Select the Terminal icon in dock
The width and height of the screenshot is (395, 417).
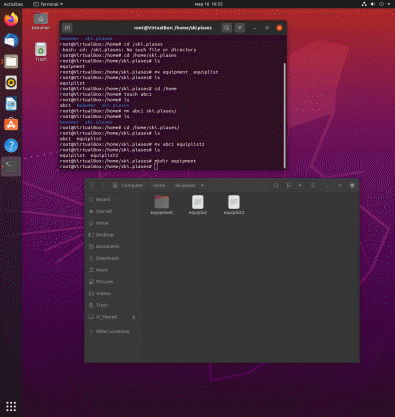pyautogui.click(x=11, y=166)
